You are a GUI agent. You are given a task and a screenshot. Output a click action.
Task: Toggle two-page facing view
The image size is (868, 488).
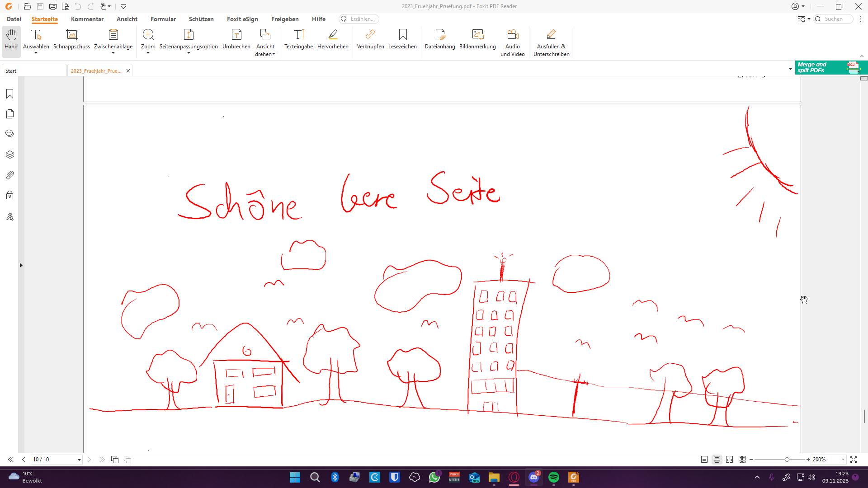point(729,460)
